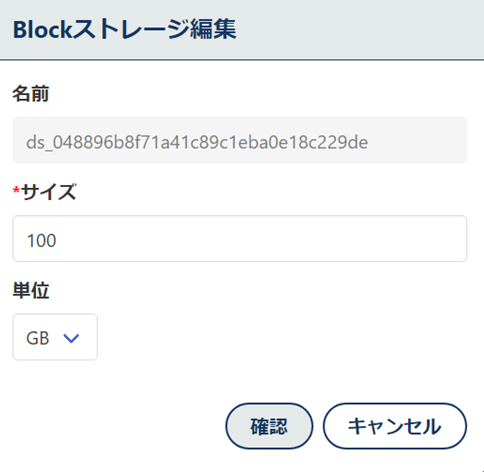
Task: Click the 単位 field label
Action: point(31,290)
